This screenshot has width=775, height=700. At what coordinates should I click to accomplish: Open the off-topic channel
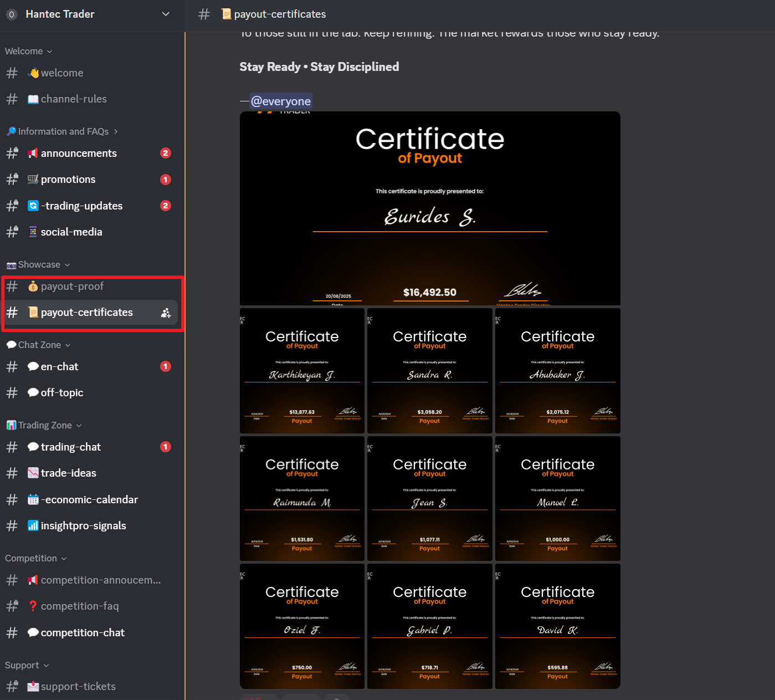pyautogui.click(x=62, y=392)
